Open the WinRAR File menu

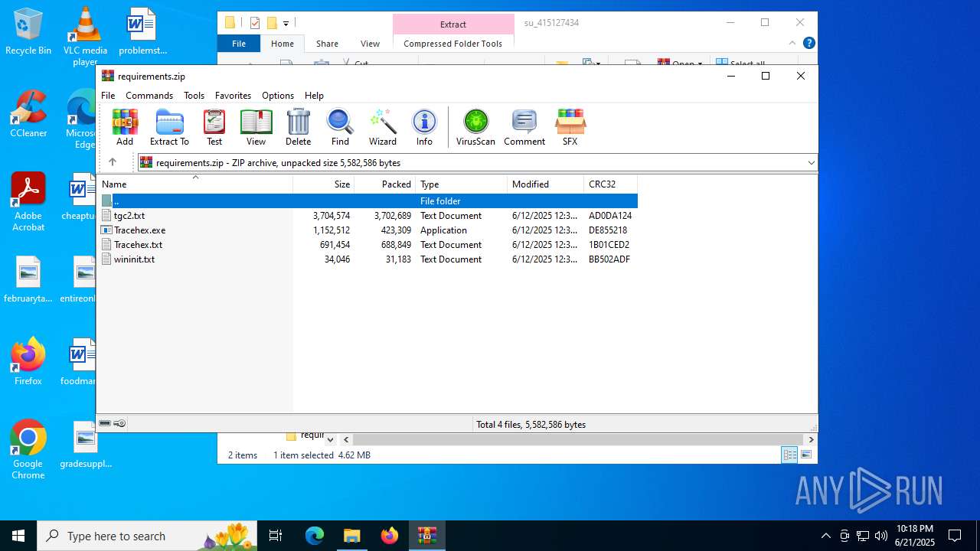click(x=108, y=96)
